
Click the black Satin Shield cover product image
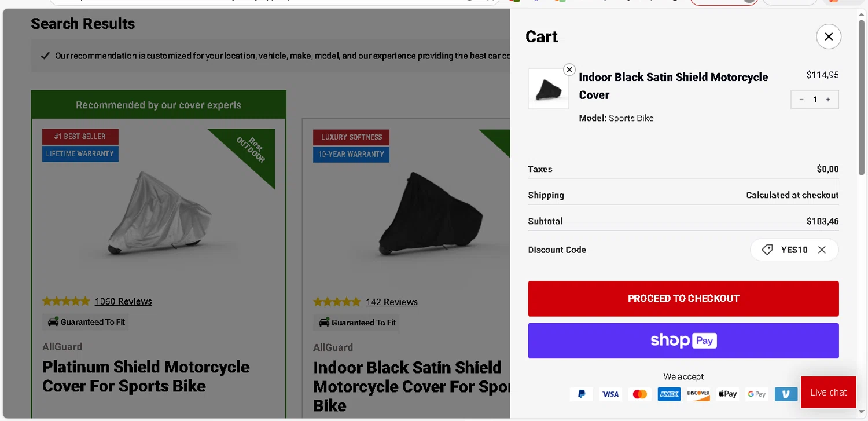coord(429,214)
